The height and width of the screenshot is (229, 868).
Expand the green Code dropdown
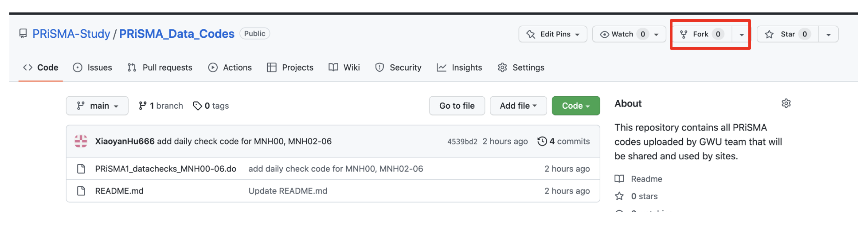tap(575, 106)
